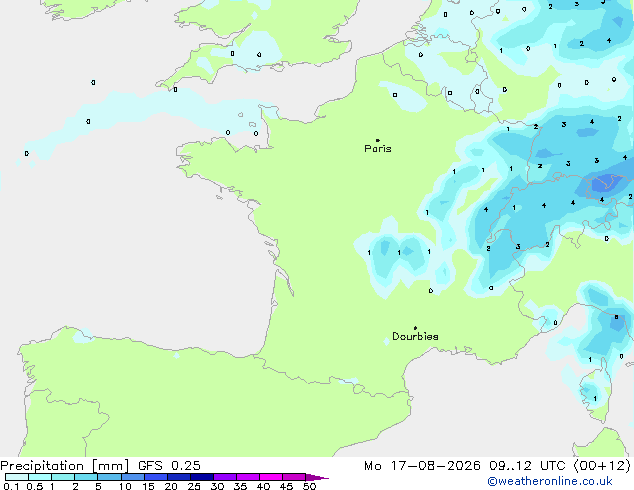Click the '(00+12)' forecast run text
This screenshot has width=634, height=490.
point(602,466)
